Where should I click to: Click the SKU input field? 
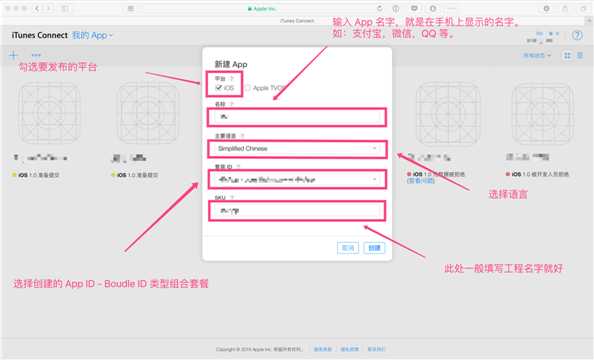(x=297, y=211)
